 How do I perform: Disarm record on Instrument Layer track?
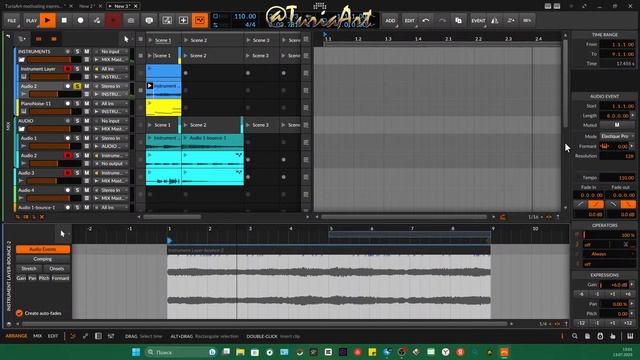pos(68,69)
